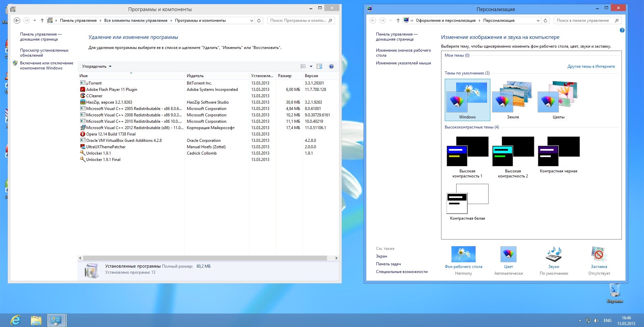Toggle the preview pane icon in Programs toolbar
Screen dimensions: 644x327
pyautogui.click(x=319, y=66)
